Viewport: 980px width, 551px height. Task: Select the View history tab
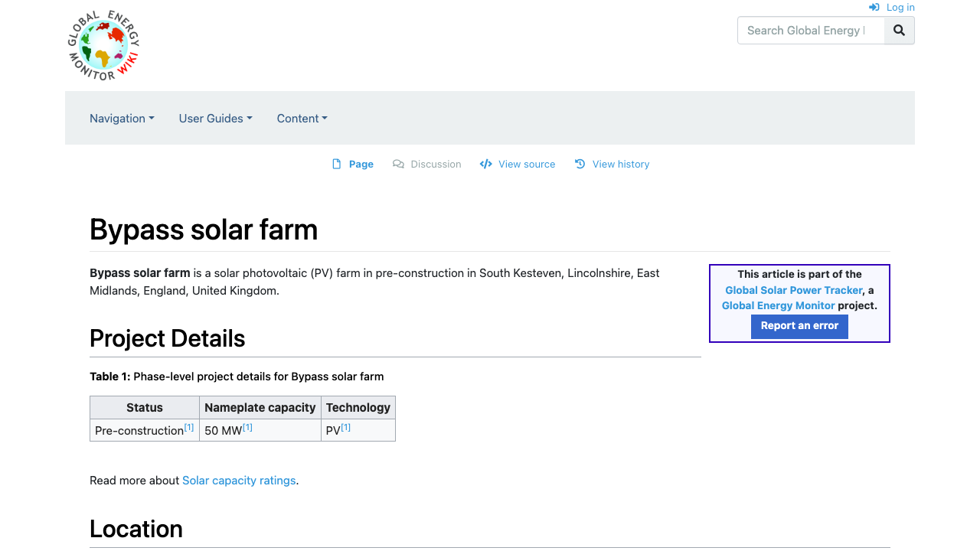point(620,164)
